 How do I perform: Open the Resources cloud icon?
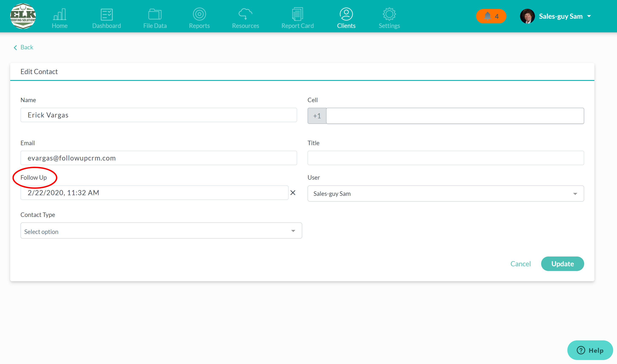[x=245, y=14]
